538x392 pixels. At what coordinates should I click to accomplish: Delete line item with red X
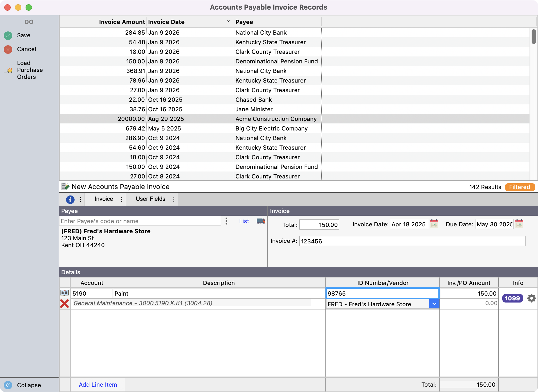pyautogui.click(x=64, y=304)
